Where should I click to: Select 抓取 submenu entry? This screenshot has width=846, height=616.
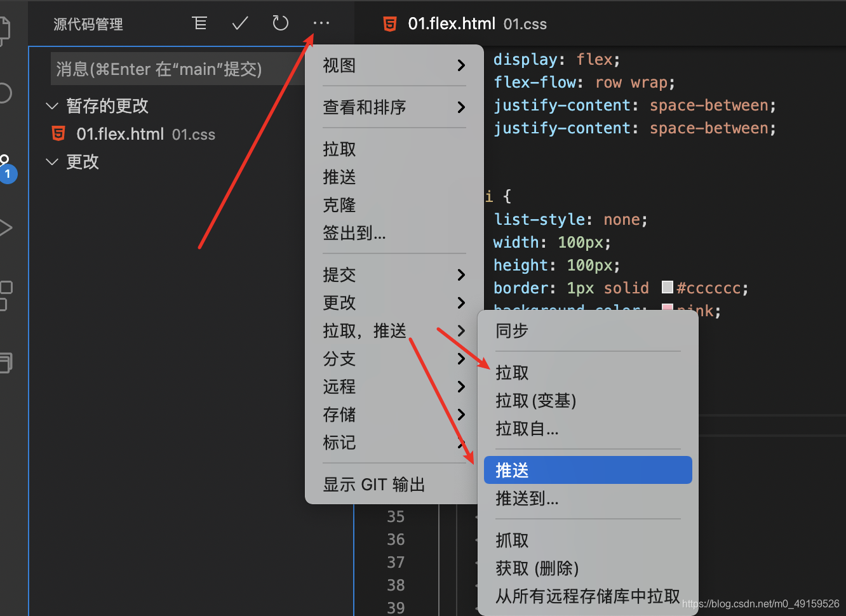tap(587, 540)
